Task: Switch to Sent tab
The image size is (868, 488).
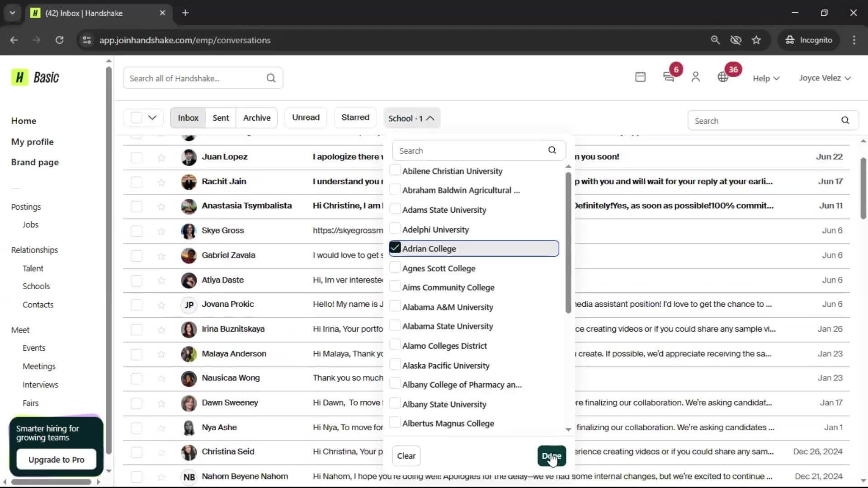Action: 221,117
